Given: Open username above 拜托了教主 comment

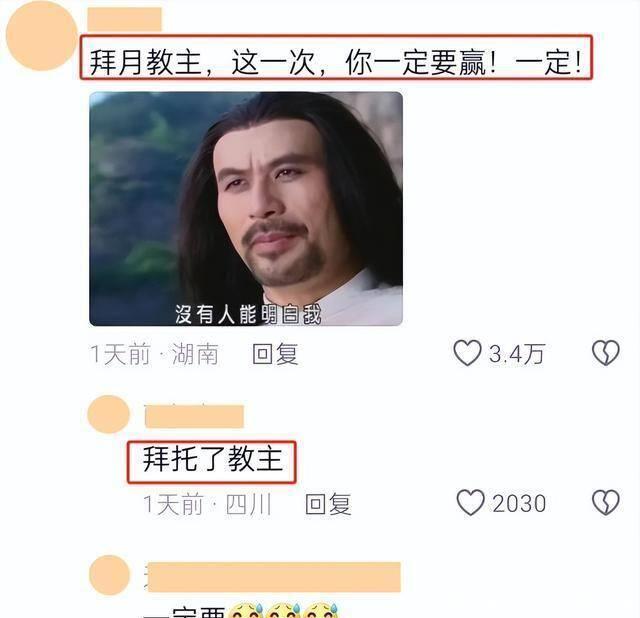Looking at the screenshot, I should tap(194, 416).
